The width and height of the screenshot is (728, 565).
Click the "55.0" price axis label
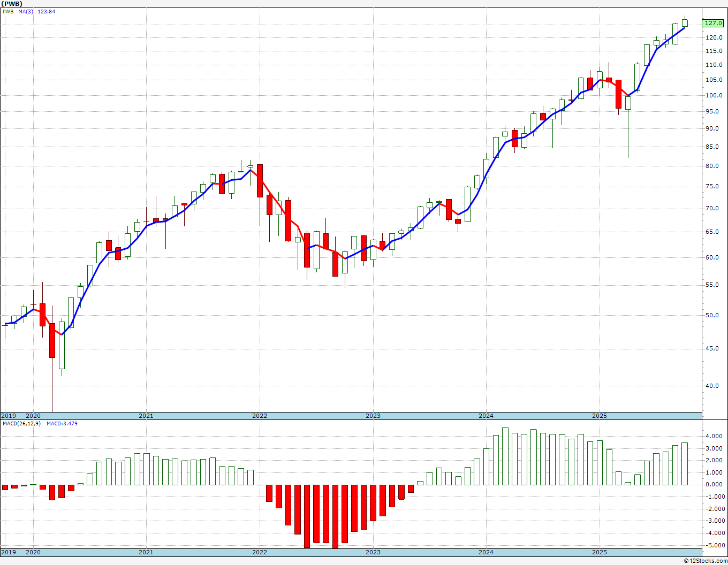coord(712,285)
